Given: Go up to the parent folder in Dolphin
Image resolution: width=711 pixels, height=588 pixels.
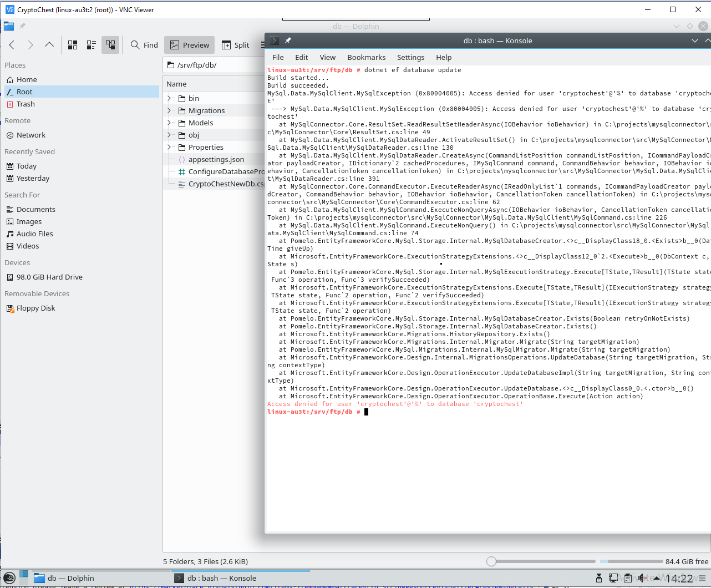Looking at the screenshot, I should pos(49,45).
